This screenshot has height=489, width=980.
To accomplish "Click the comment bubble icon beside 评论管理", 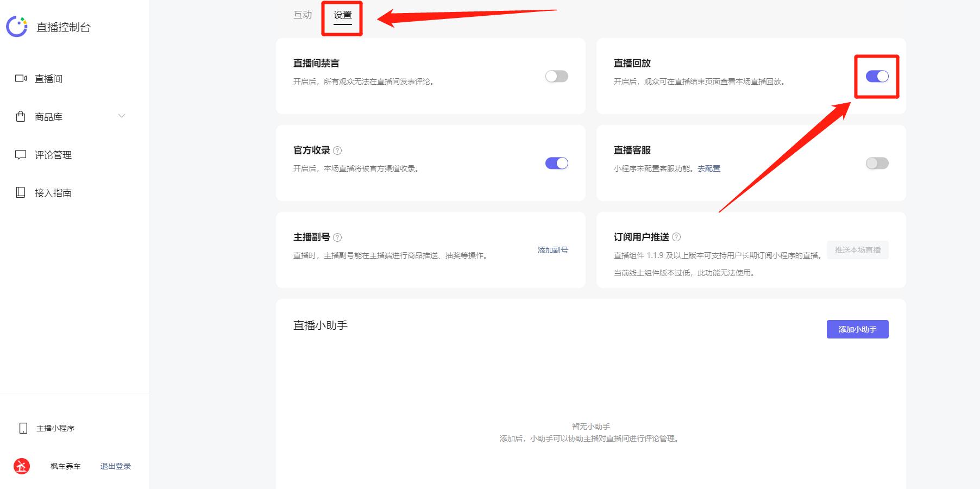I will tap(21, 154).
